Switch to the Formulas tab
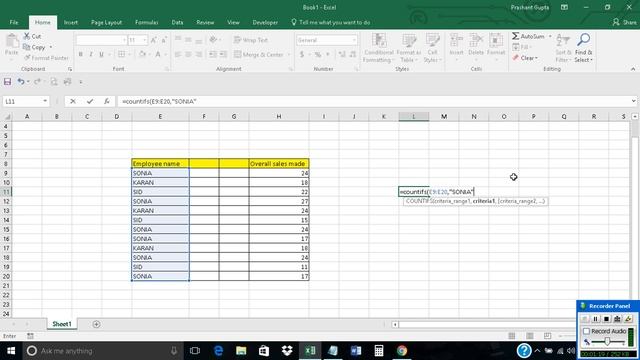Image resolution: width=640 pixels, height=360 pixels. click(x=147, y=22)
